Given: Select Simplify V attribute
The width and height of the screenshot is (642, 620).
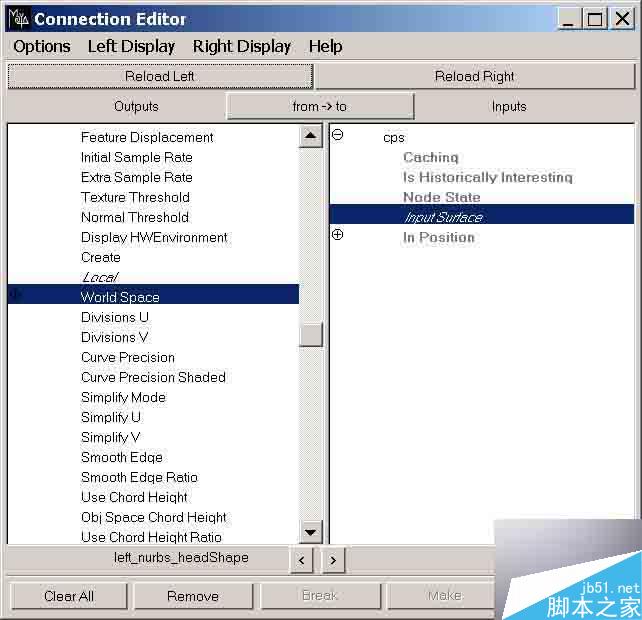Looking at the screenshot, I should pyautogui.click(x=111, y=437).
